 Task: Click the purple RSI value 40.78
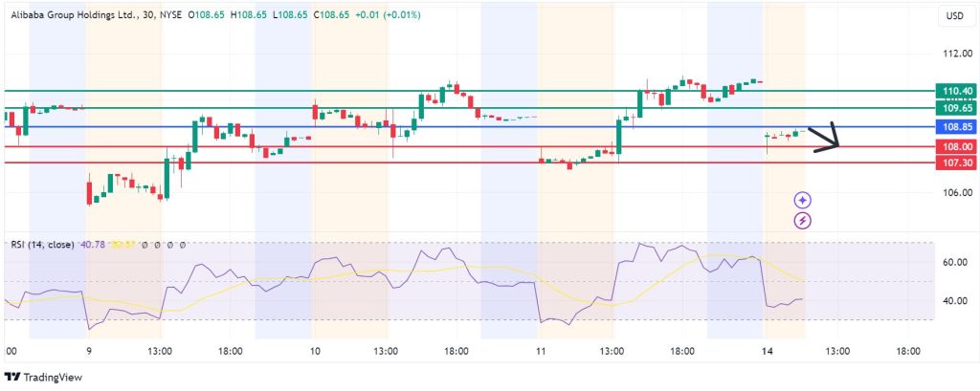pyautogui.click(x=93, y=244)
